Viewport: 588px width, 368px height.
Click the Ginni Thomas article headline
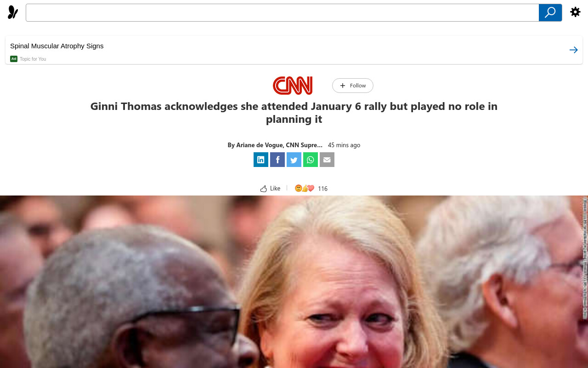point(294,113)
